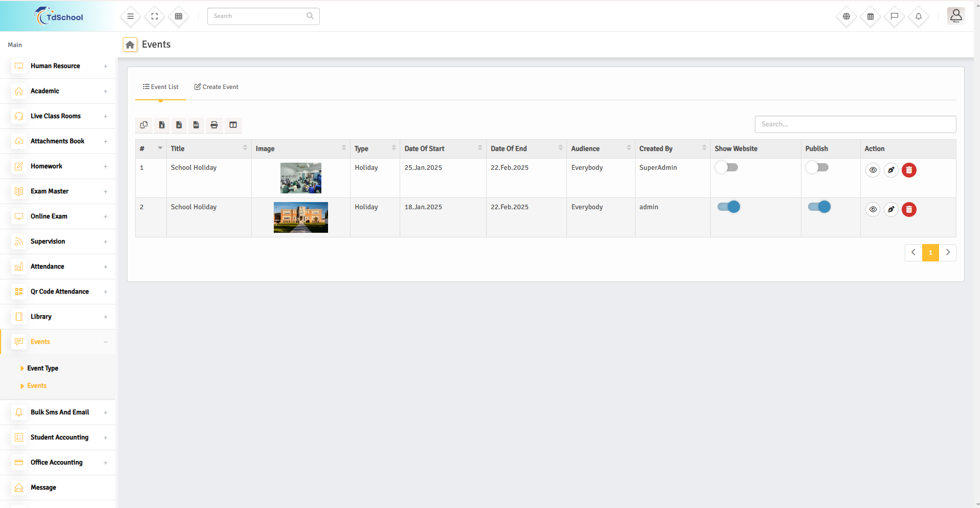Open the globe language icon in header
The width and height of the screenshot is (980, 508).
point(846,16)
